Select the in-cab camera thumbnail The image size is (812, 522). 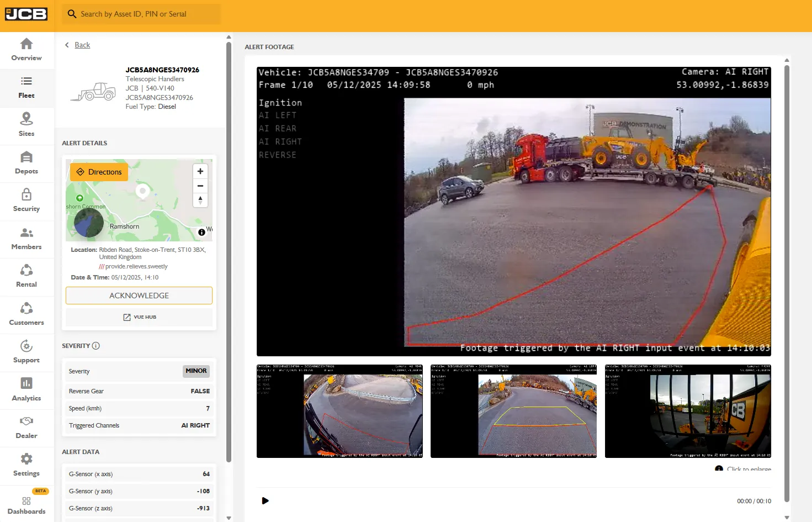coord(688,411)
